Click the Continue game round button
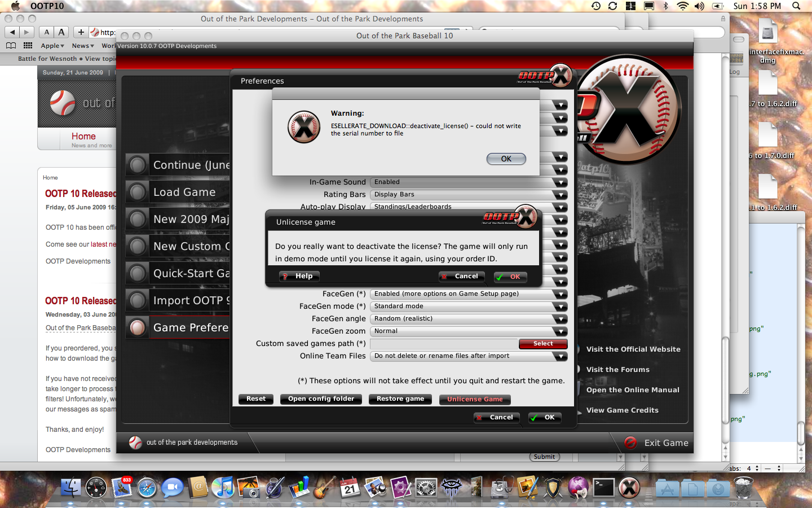812x508 pixels. pos(137,165)
